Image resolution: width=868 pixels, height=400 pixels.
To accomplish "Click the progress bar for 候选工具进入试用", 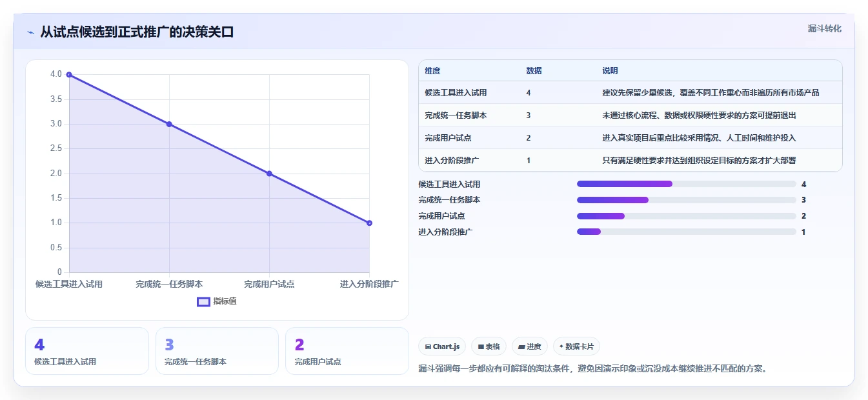I will pyautogui.click(x=687, y=184).
